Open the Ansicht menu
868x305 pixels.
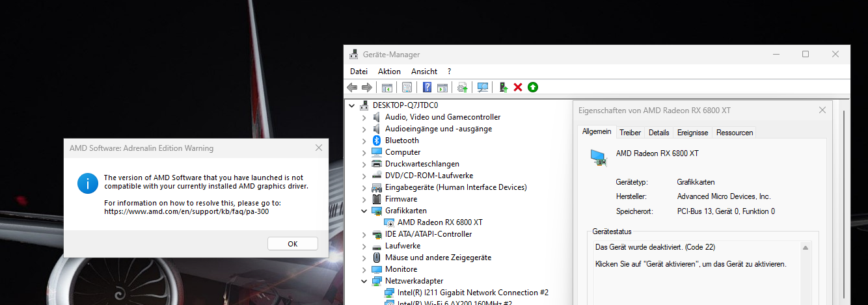pos(424,72)
